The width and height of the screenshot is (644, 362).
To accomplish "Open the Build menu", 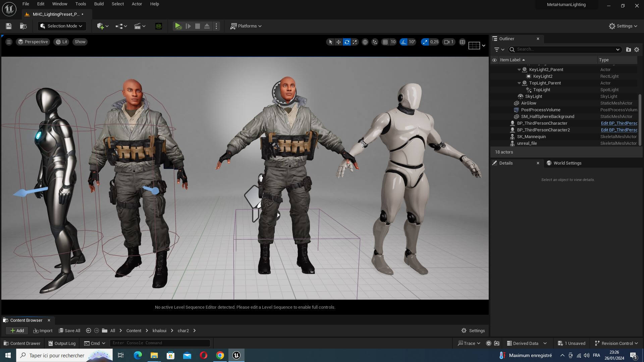I will (x=99, y=4).
